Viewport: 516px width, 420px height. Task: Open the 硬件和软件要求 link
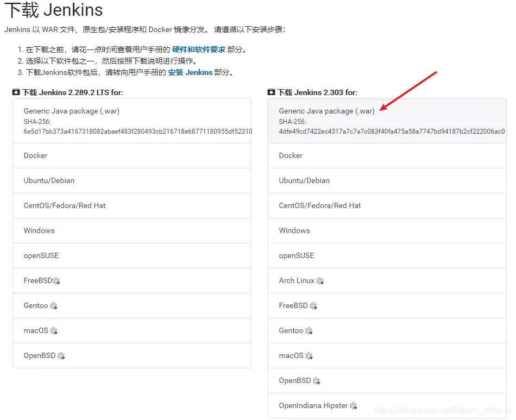pos(199,49)
